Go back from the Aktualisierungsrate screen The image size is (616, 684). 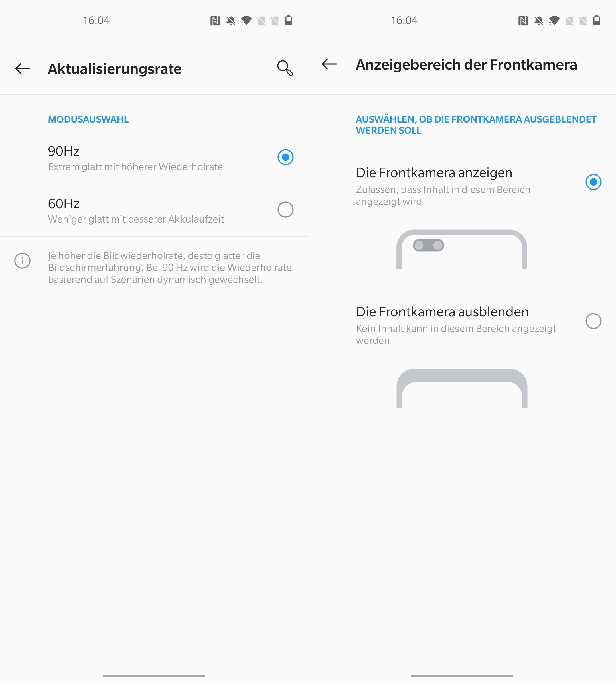(23, 69)
